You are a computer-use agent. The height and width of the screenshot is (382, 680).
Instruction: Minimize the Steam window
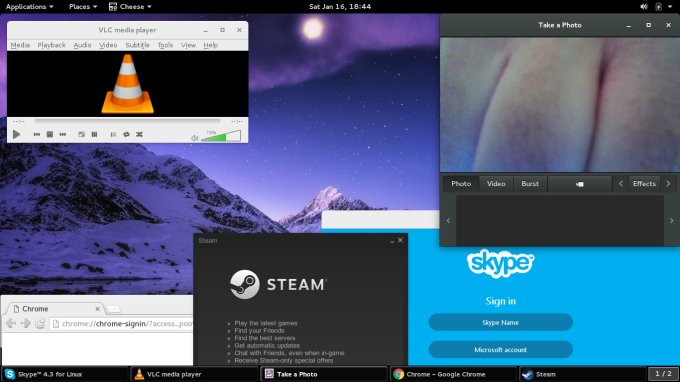coord(392,241)
